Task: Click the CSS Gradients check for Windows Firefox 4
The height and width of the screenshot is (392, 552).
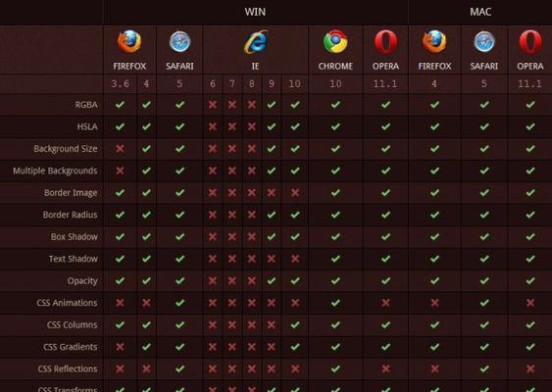Action: click(146, 347)
